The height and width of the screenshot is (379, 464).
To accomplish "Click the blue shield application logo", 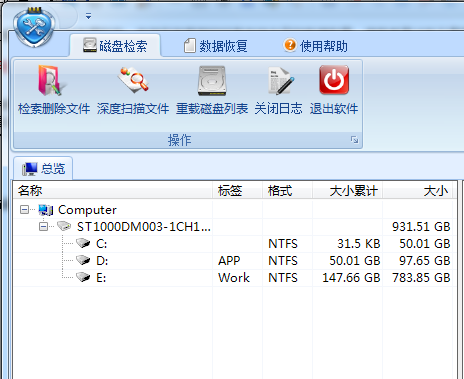I will (34, 27).
